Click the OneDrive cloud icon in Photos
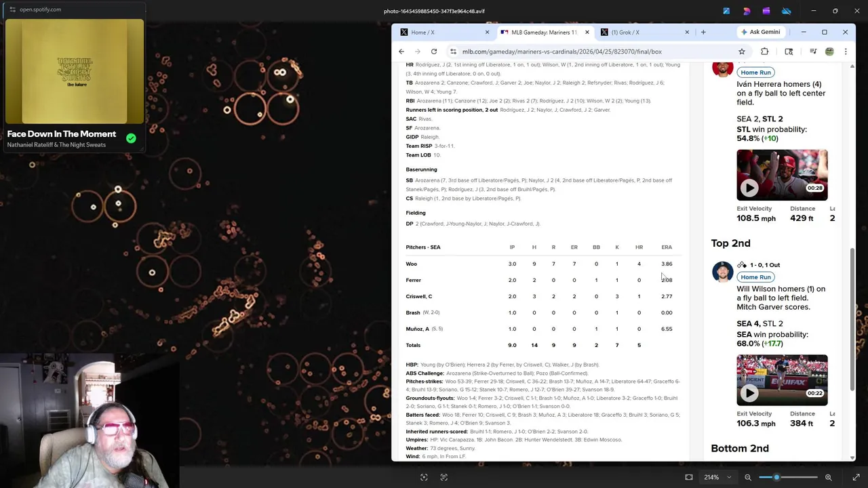 787,11
